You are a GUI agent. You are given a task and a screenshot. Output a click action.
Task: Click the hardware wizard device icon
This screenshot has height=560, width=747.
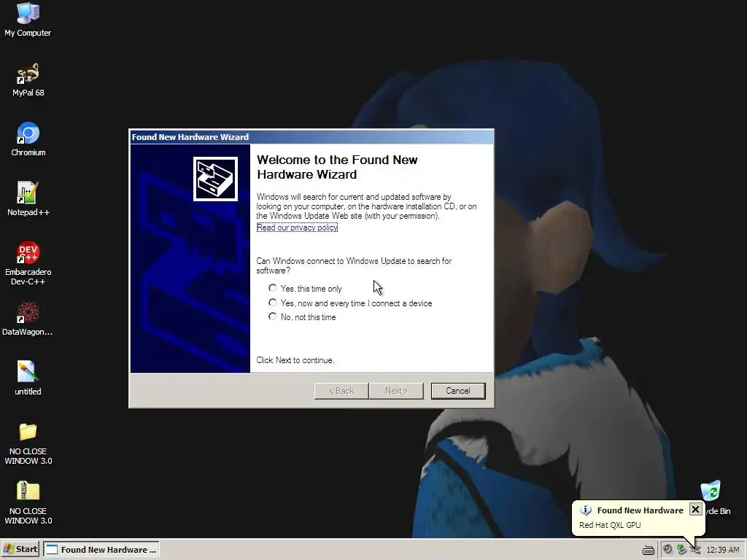pyautogui.click(x=215, y=179)
